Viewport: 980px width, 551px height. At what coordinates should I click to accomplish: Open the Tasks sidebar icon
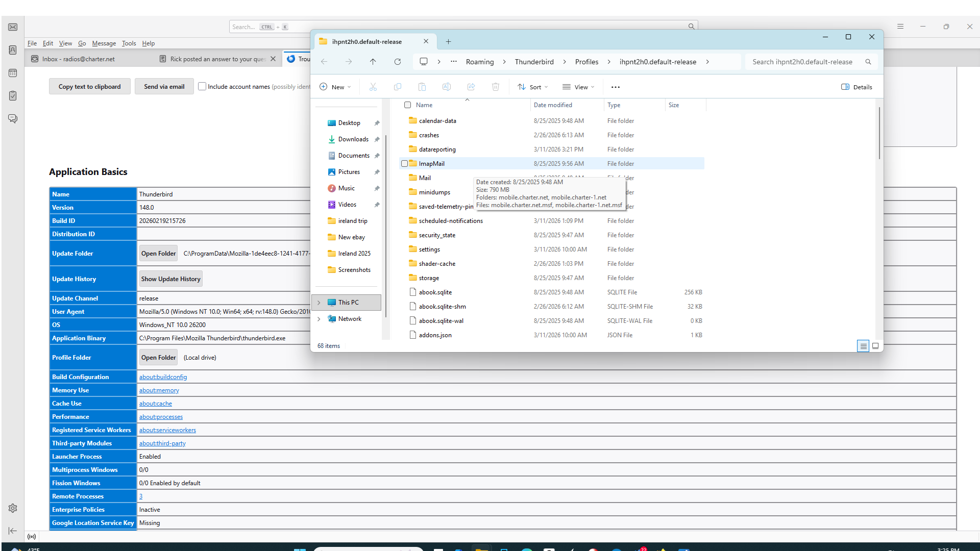(13, 96)
